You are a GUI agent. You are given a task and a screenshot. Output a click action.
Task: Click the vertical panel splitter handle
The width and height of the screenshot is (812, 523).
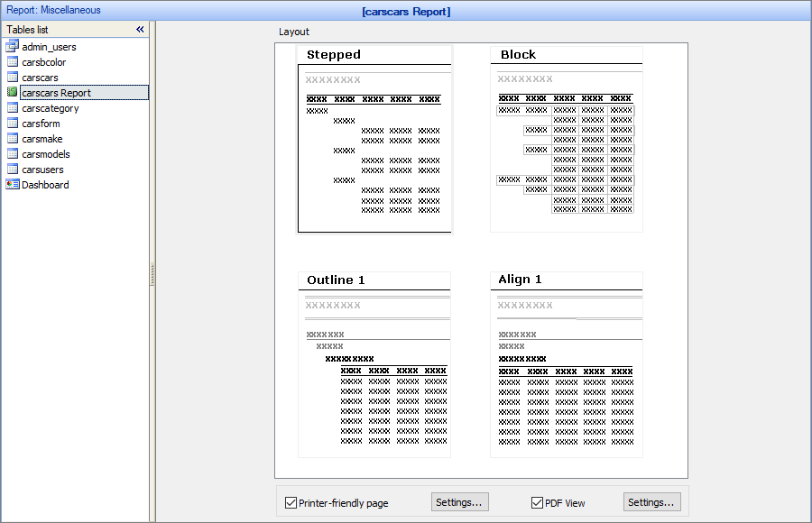[152, 272]
